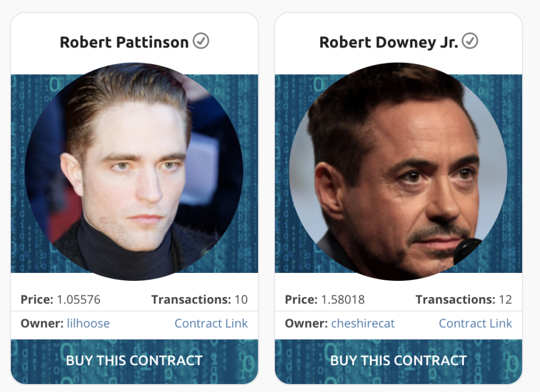Click the Price label on Robert Pattinson's card
540x392 pixels.
click(x=37, y=300)
